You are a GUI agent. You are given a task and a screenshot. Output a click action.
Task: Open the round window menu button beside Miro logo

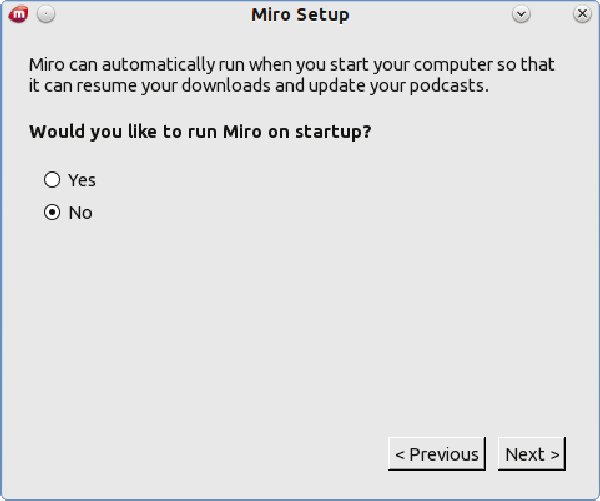click(x=46, y=15)
